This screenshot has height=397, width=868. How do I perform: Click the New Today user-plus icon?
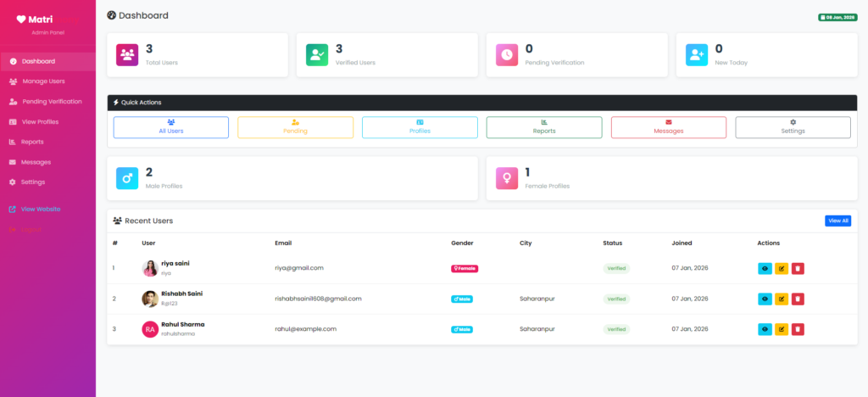[697, 55]
